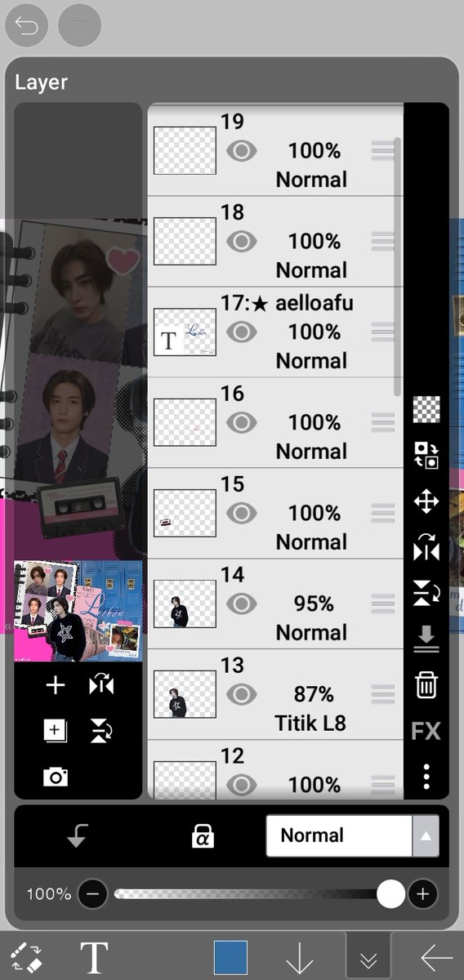Viewport: 464px width, 980px height.
Task: Add a new layer with plus icon
Action: [x=55, y=685]
